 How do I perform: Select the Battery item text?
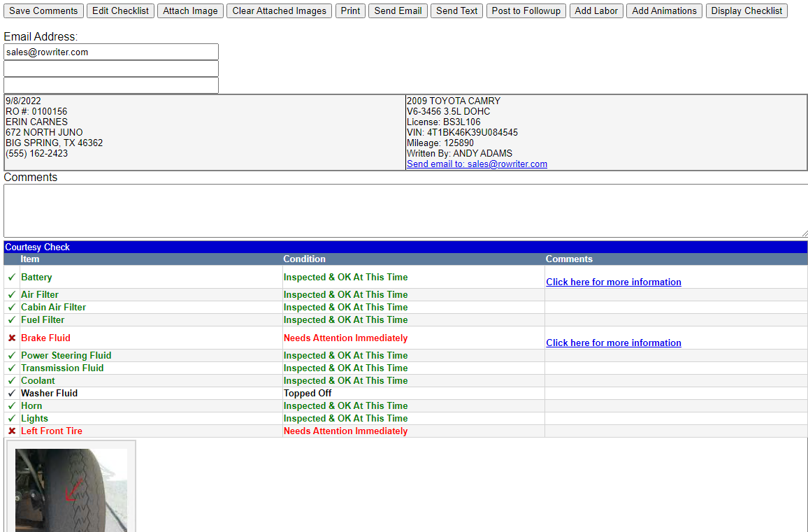click(36, 278)
